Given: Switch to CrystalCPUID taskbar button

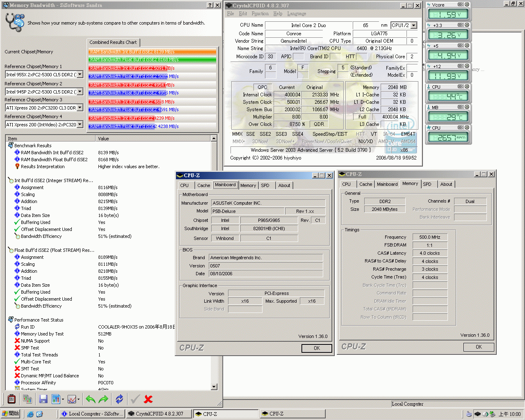Looking at the screenshot, I should 159,414.
